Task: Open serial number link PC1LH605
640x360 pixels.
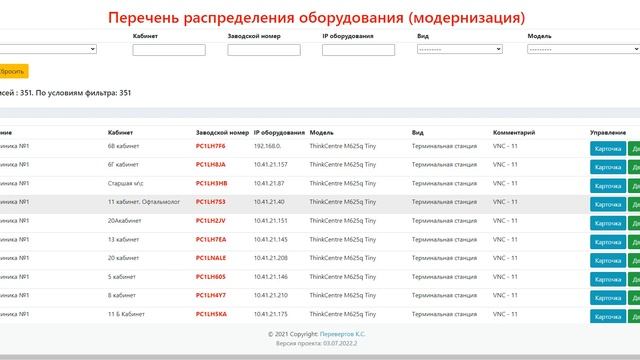Action: (211, 277)
